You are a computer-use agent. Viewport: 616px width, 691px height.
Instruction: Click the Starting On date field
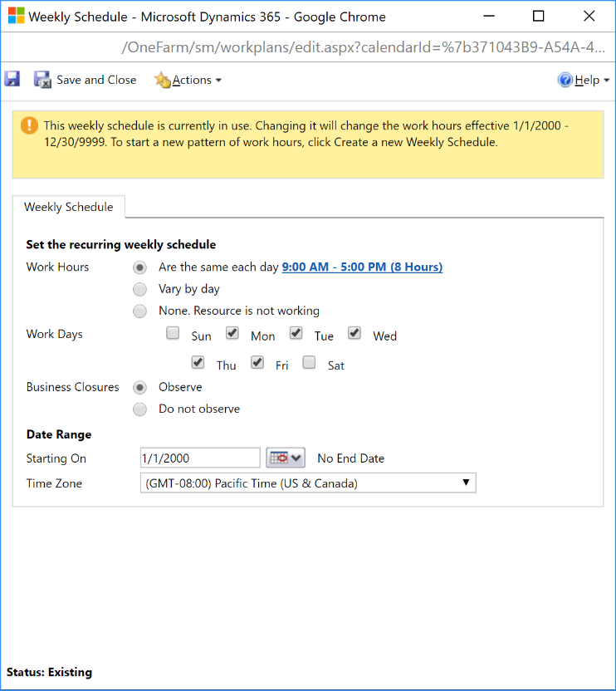(x=200, y=458)
